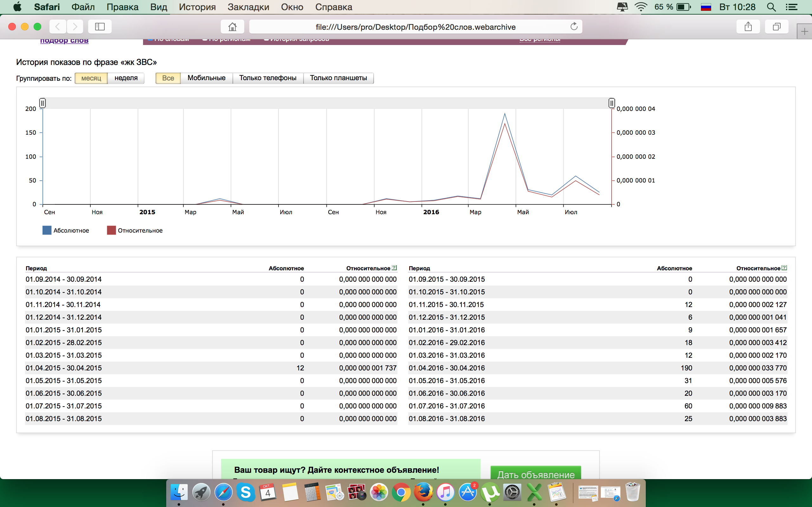Choose Только планшеты filter
Screen dimensions: 812x507
338,78
